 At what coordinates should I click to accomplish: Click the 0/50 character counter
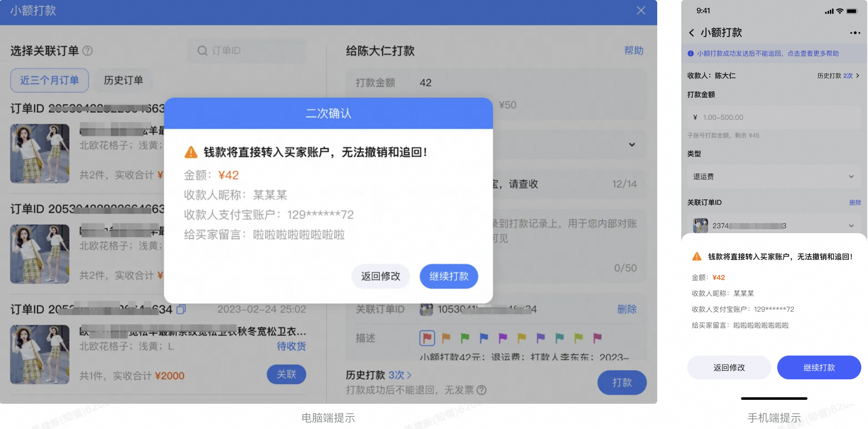[625, 268]
